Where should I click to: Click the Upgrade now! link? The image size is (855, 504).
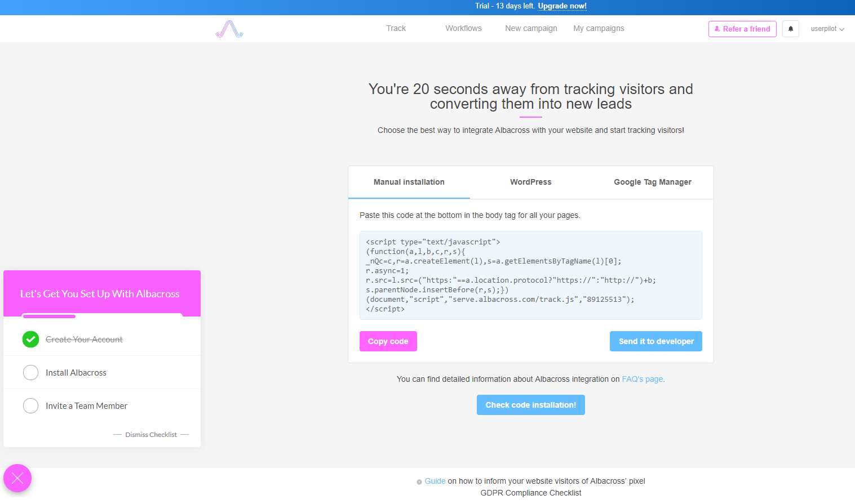[x=562, y=6]
